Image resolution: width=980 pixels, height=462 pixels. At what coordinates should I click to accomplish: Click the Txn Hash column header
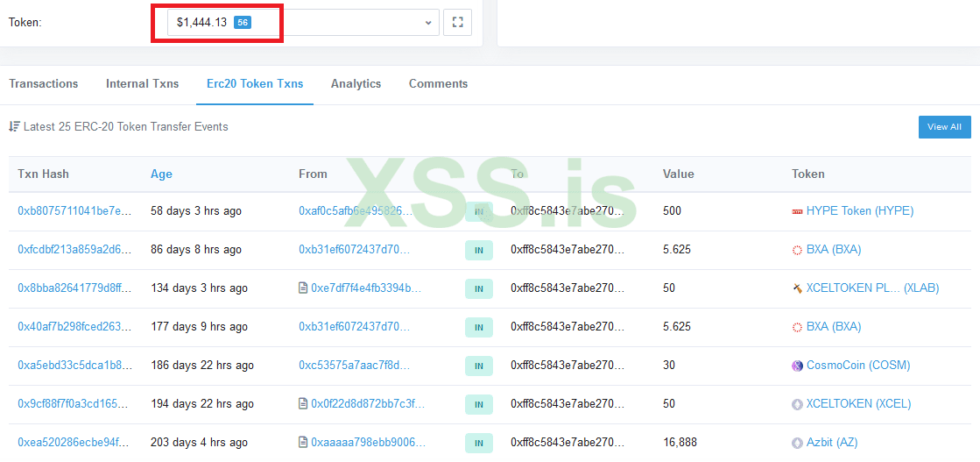coord(43,174)
